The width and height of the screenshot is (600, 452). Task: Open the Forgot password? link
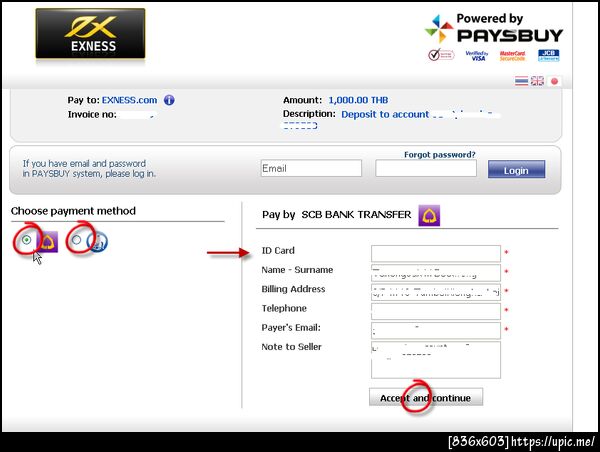coord(440,155)
